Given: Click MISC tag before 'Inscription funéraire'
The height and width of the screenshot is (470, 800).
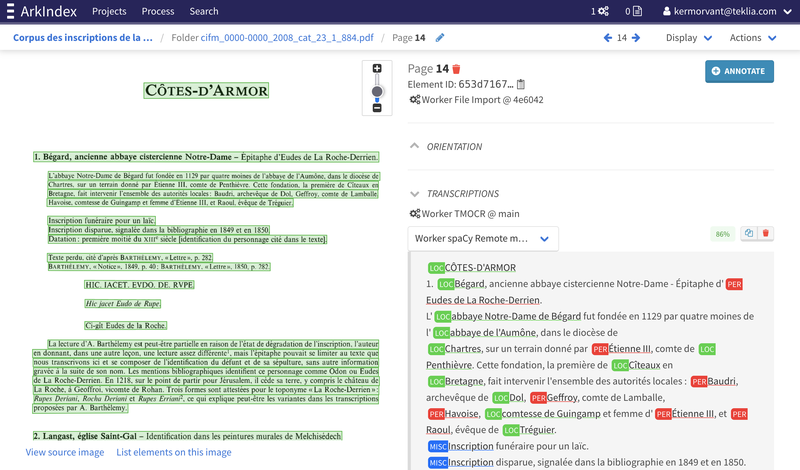Looking at the screenshot, I should pos(438,447).
